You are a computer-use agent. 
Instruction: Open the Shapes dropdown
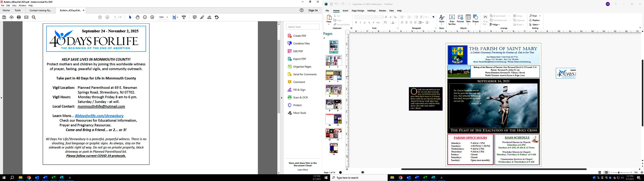point(475,20)
